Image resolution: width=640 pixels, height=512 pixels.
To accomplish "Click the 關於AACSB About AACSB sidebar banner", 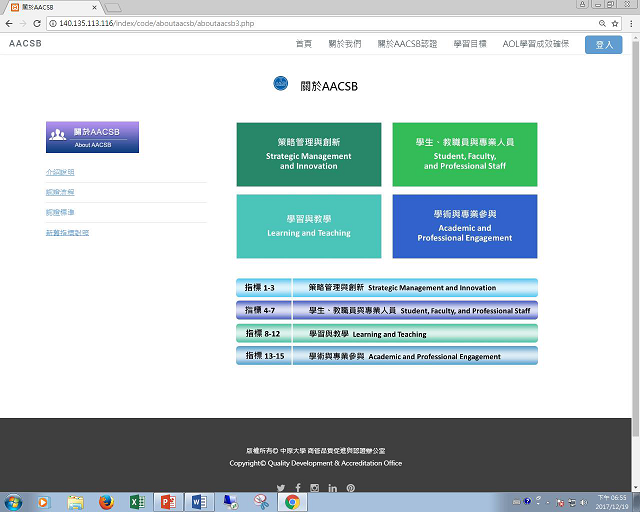I will click(x=92, y=137).
